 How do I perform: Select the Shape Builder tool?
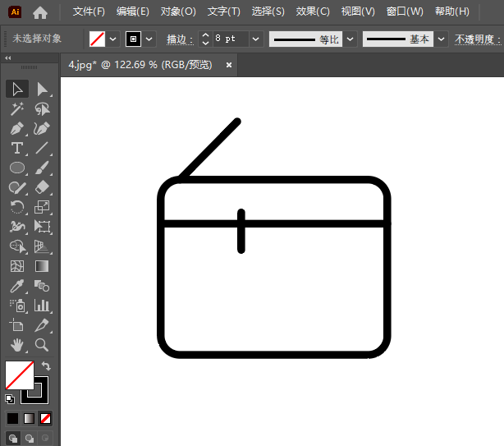pyautogui.click(x=17, y=246)
